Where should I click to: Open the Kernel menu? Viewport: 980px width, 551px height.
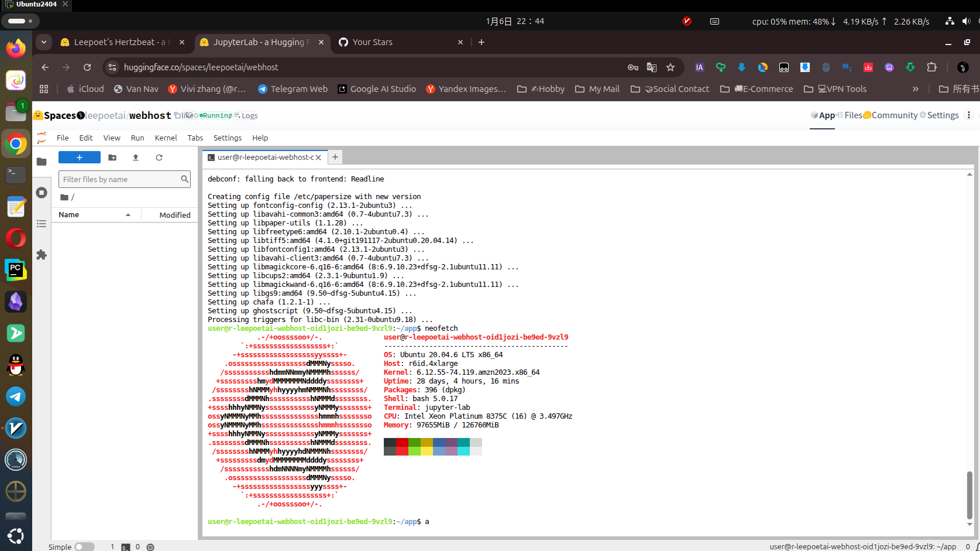pos(166,138)
